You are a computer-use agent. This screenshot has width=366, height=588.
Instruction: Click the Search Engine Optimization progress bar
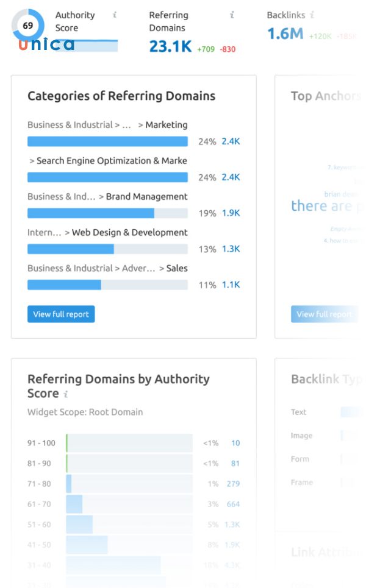pos(107,177)
